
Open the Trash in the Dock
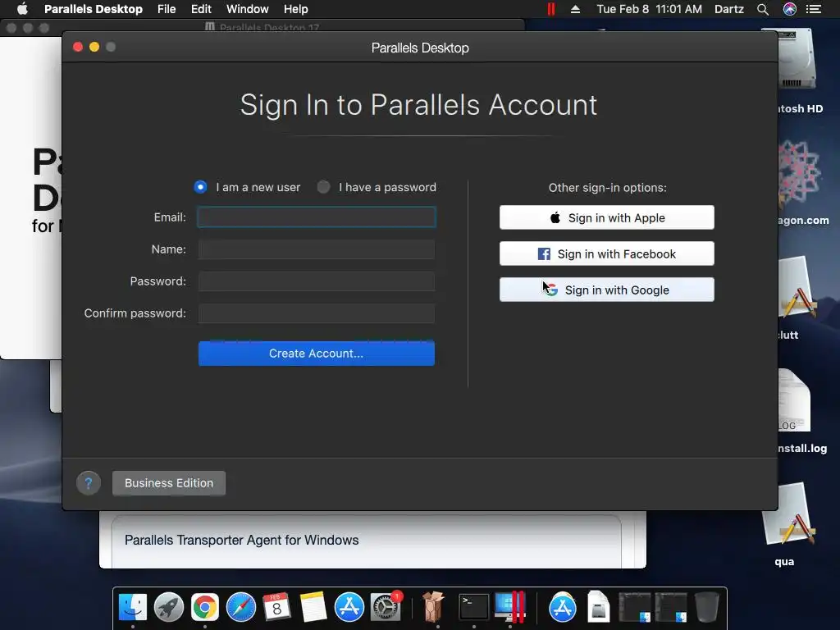[706, 608]
